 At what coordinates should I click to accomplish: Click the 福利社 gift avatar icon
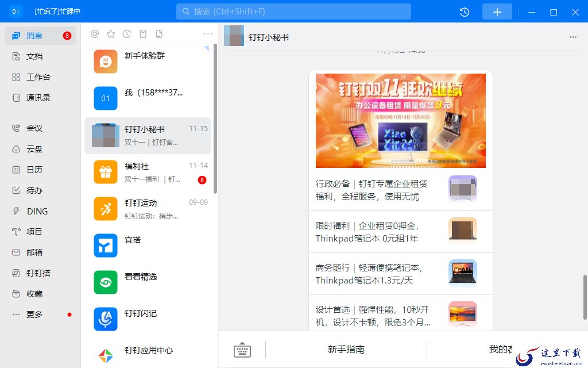[x=106, y=172]
